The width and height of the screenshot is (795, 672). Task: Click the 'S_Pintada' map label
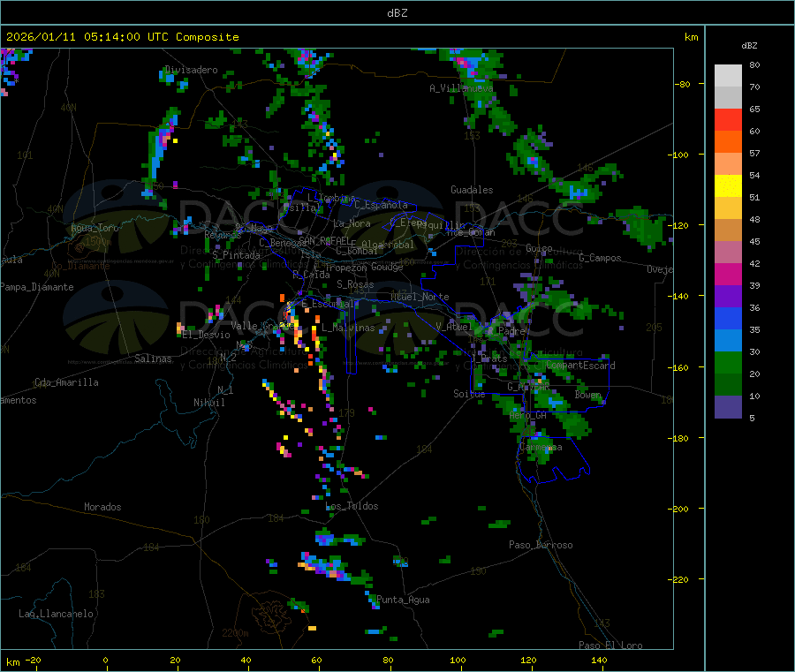point(236,255)
